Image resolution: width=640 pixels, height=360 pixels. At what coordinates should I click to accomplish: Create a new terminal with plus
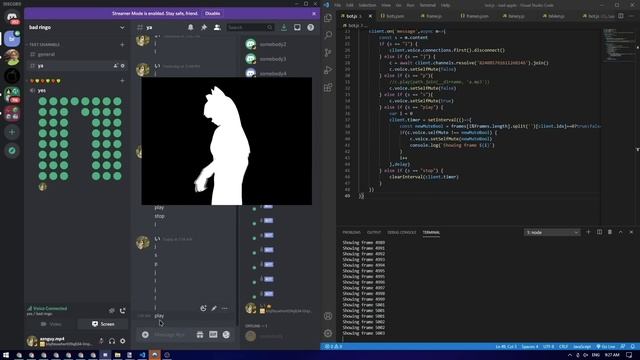(x=588, y=232)
